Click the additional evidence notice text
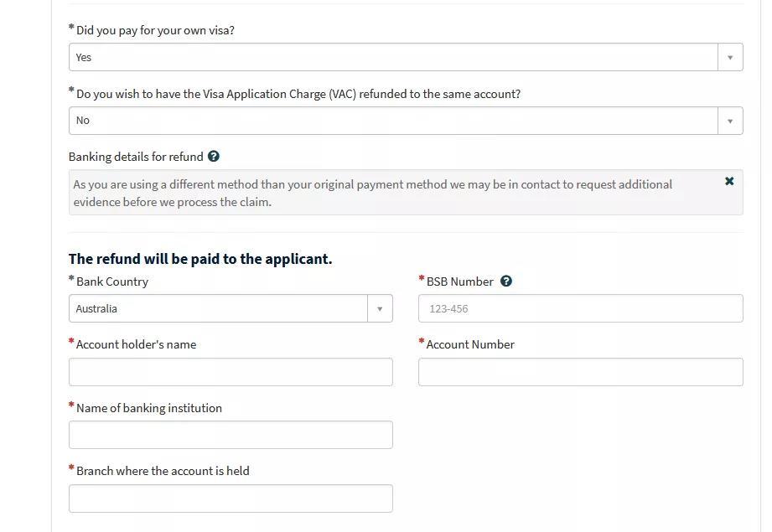772x532 pixels. (372, 193)
